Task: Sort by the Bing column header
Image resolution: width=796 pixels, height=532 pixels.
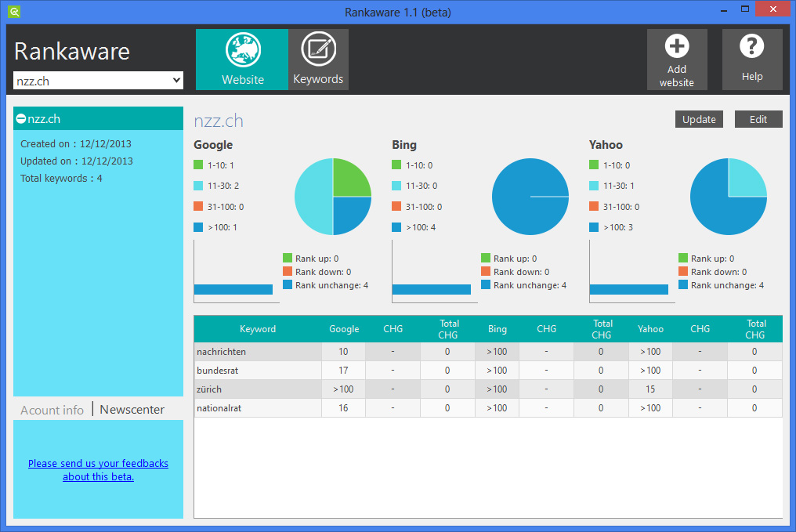Action: [497, 329]
